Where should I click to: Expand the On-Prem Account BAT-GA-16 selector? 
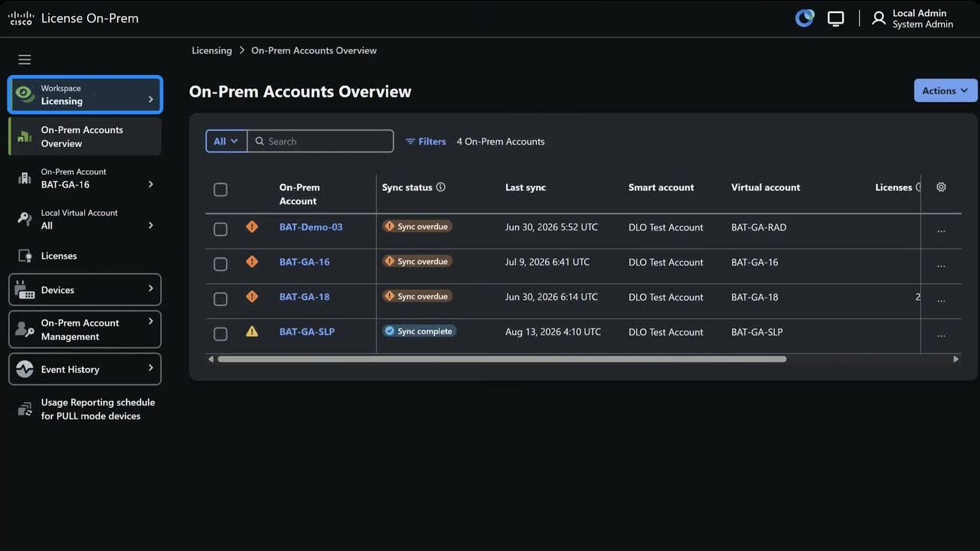tap(151, 184)
